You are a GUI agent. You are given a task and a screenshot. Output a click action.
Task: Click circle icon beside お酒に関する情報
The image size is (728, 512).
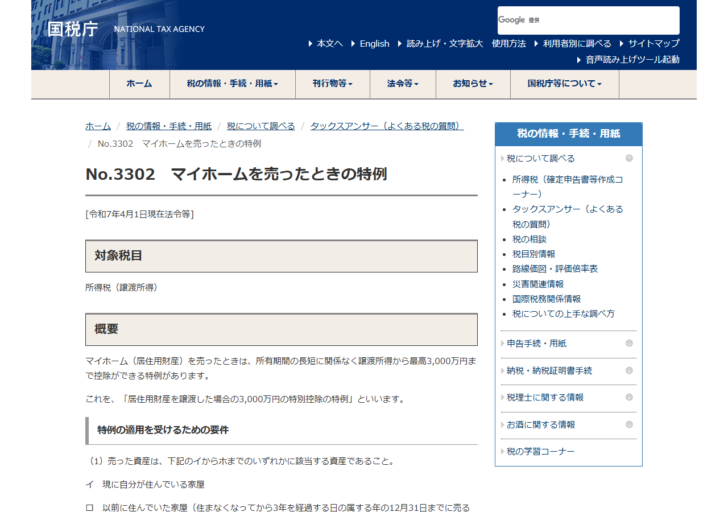[x=629, y=424]
